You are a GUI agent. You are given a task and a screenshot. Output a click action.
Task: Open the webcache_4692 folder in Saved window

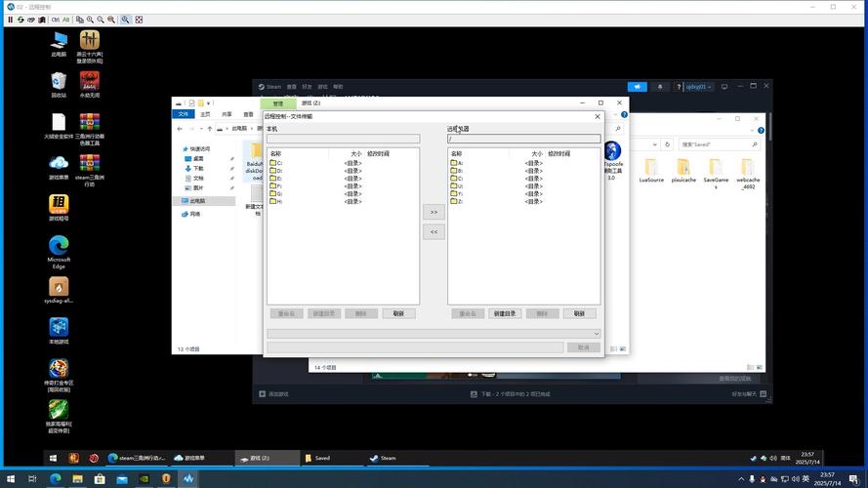pos(748,174)
